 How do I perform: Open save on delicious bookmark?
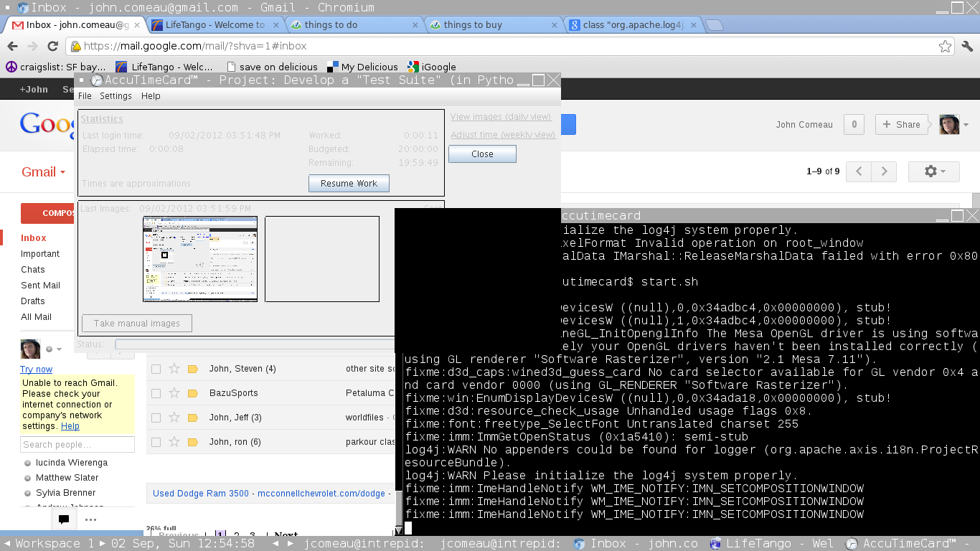[x=272, y=67]
